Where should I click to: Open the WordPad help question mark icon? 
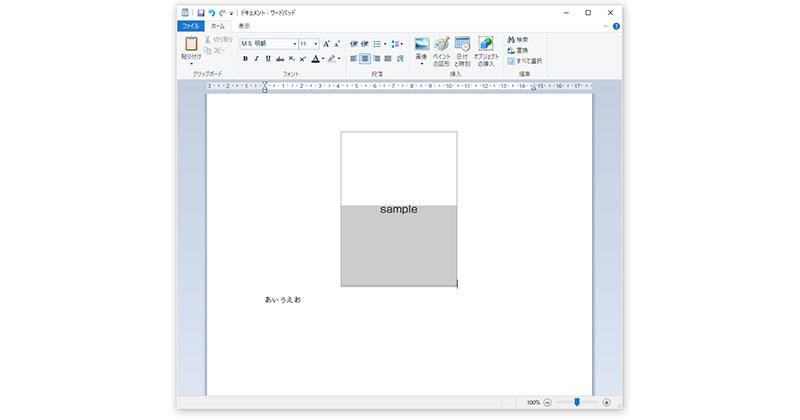[616, 26]
